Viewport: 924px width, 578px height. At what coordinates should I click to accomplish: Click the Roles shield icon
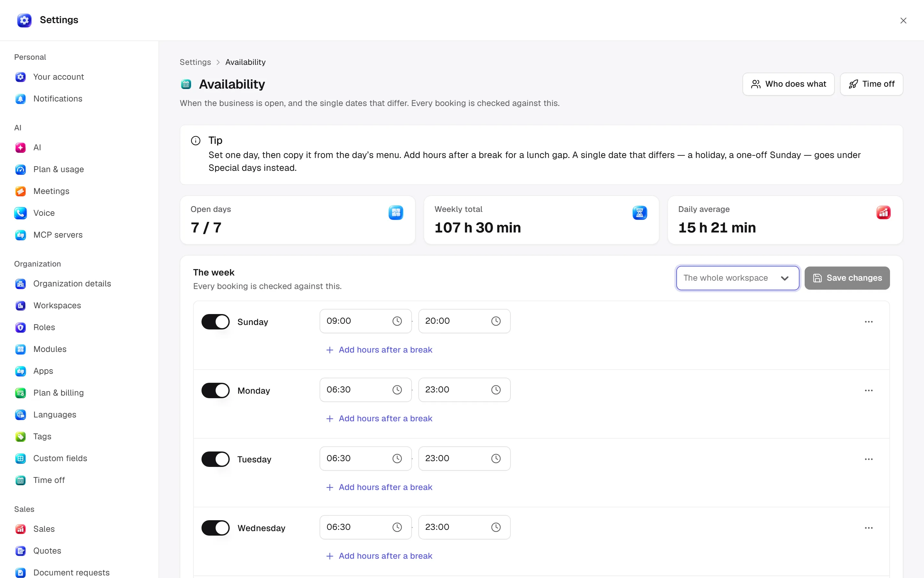[21, 327]
